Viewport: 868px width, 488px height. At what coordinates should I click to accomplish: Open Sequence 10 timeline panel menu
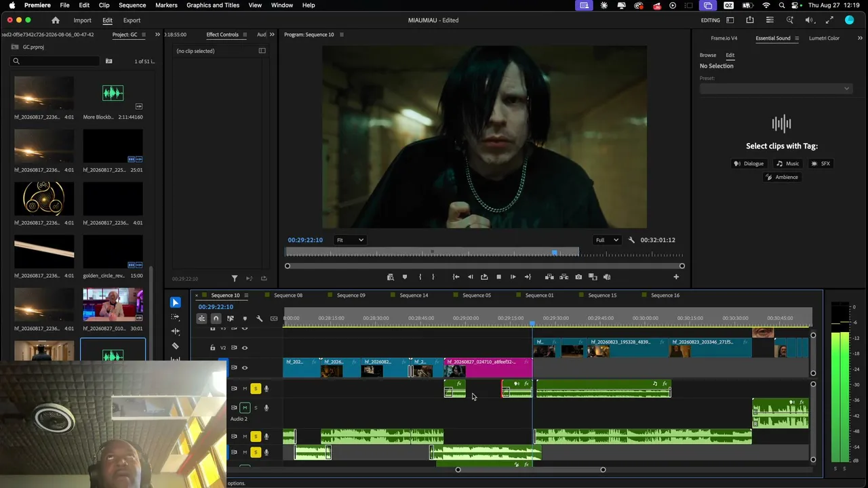tap(246, 296)
